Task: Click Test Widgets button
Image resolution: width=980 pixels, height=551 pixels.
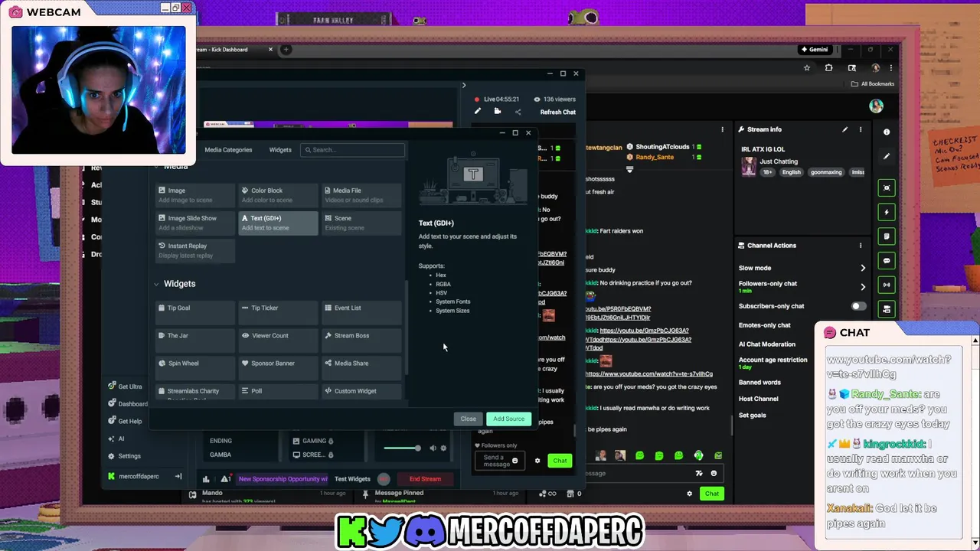Action: 352,479
